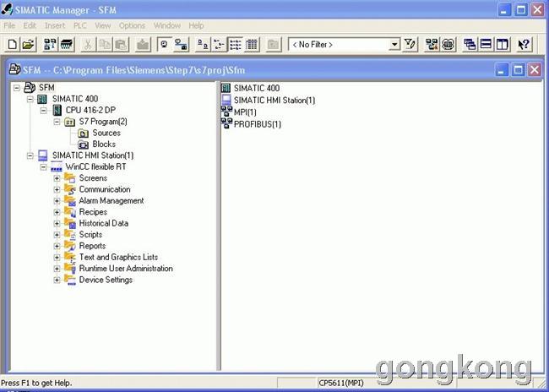Open the Edit menu
The width and height of the screenshot is (549, 392).
pos(30,25)
